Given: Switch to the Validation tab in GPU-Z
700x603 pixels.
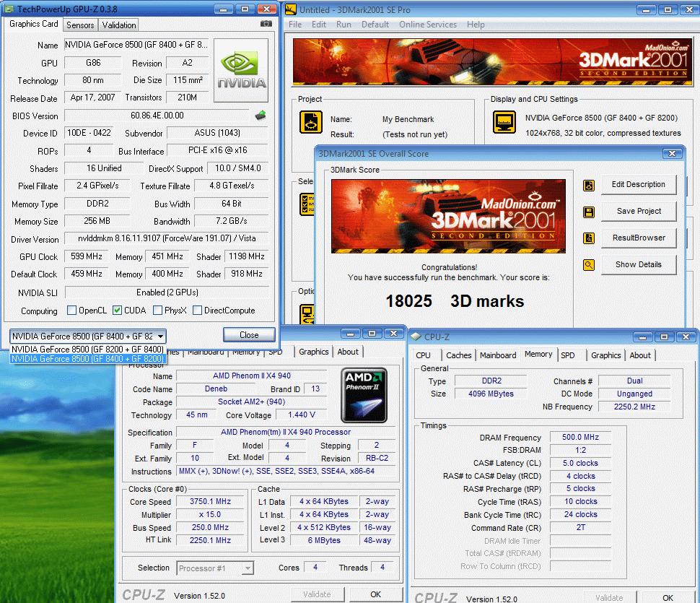Looking at the screenshot, I should tap(119, 25).
